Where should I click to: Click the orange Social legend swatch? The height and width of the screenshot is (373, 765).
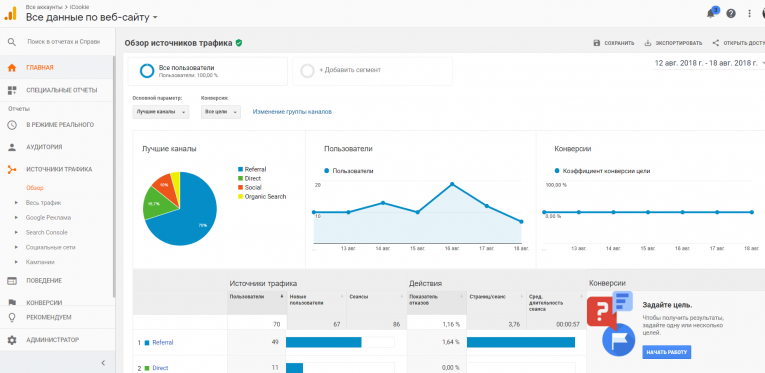[240, 187]
